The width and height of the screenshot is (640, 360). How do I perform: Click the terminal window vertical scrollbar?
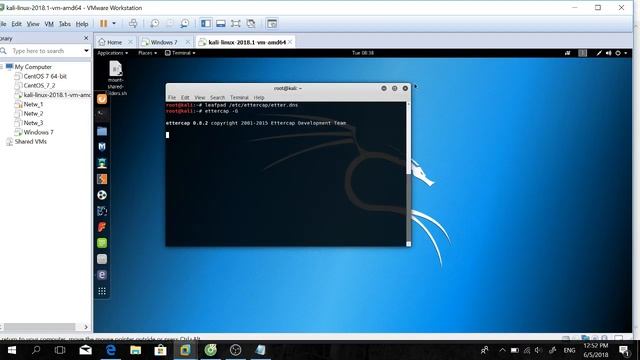(409, 174)
